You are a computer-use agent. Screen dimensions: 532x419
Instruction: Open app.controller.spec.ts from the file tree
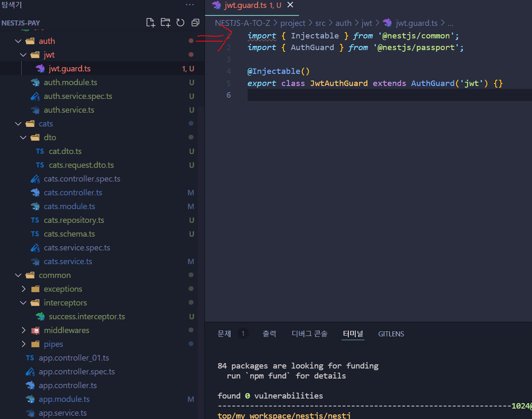point(77,371)
